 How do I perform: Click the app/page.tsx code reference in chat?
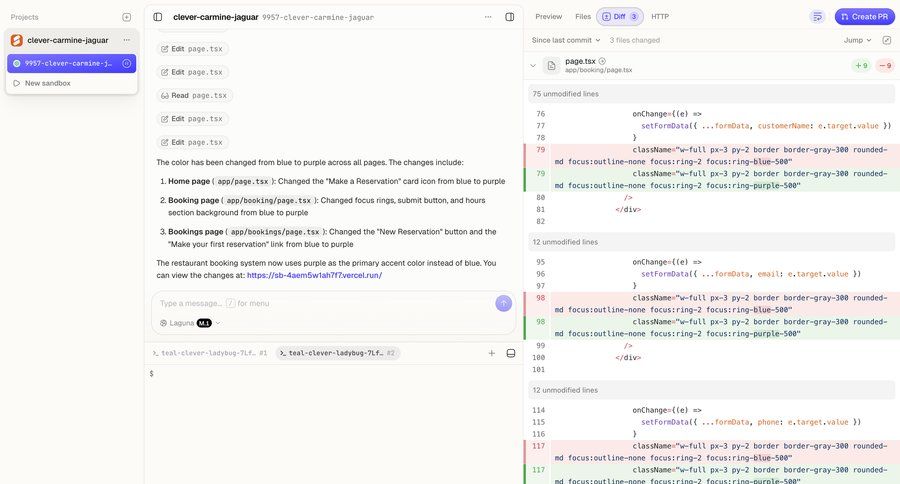click(x=243, y=181)
